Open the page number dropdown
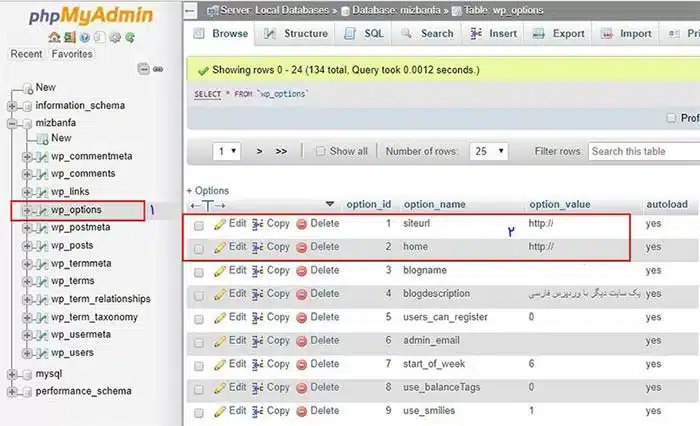Image resolution: width=700 pixels, height=426 pixels. (228, 152)
